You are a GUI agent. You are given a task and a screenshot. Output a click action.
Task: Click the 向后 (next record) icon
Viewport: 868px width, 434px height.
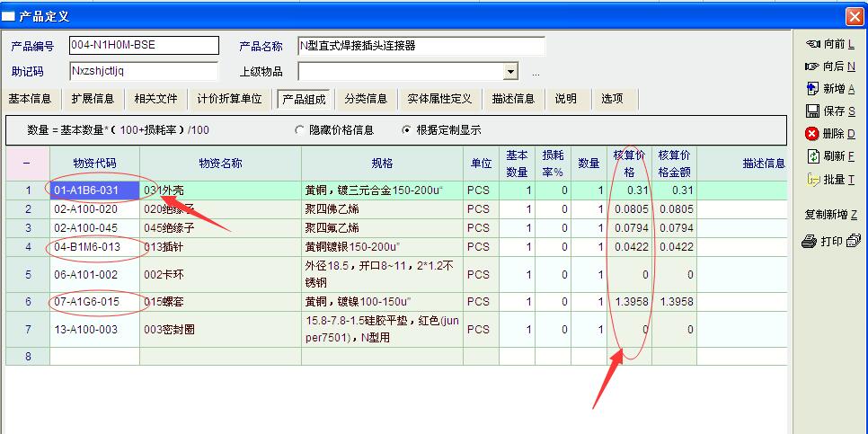812,66
